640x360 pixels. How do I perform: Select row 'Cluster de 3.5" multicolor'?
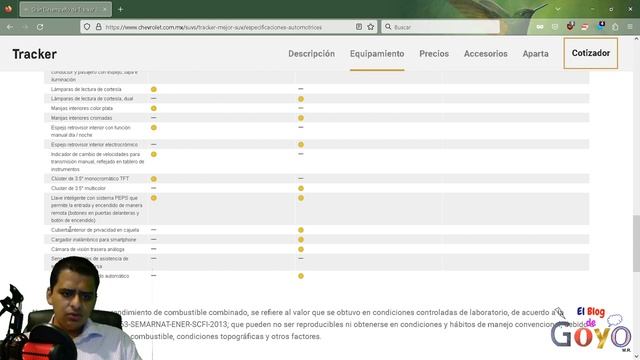coord(316,188)
